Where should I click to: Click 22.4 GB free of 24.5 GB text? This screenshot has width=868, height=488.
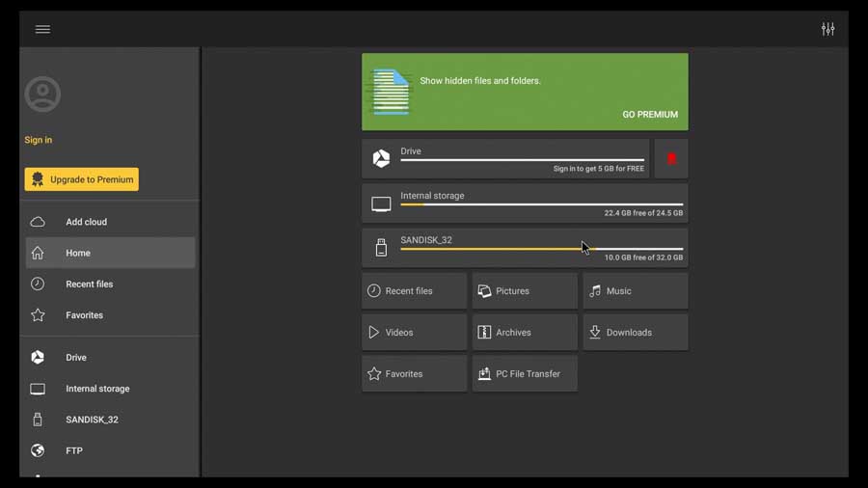643,213
